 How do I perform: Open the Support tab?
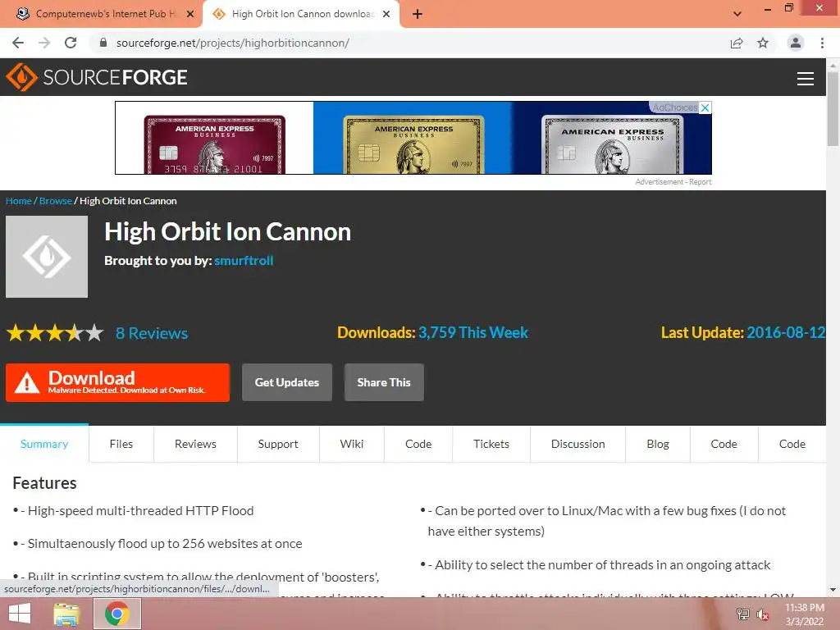tap(278, 444)
